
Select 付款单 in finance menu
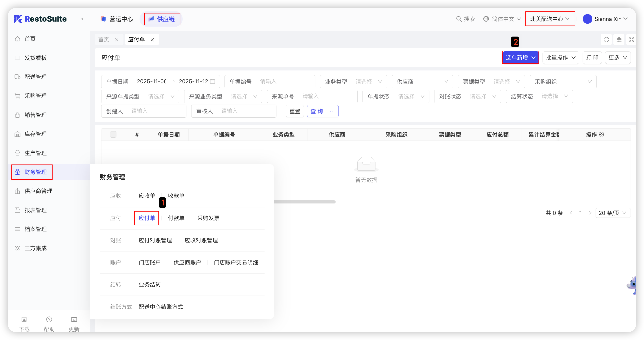tap(176, 218)
